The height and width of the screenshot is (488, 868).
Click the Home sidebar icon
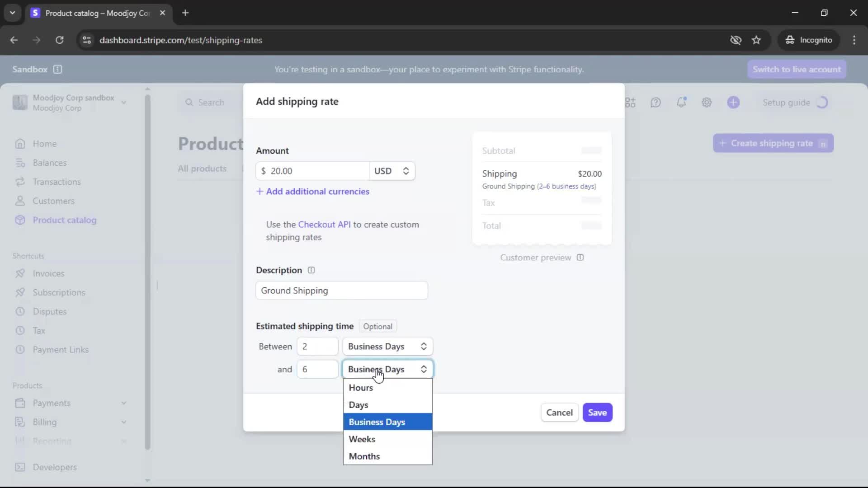pos(20,144)
